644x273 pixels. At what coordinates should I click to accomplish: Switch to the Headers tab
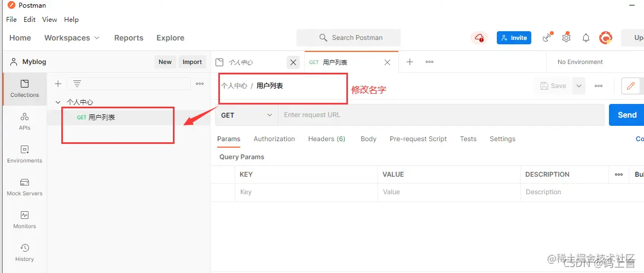click(x=327, y=139)
